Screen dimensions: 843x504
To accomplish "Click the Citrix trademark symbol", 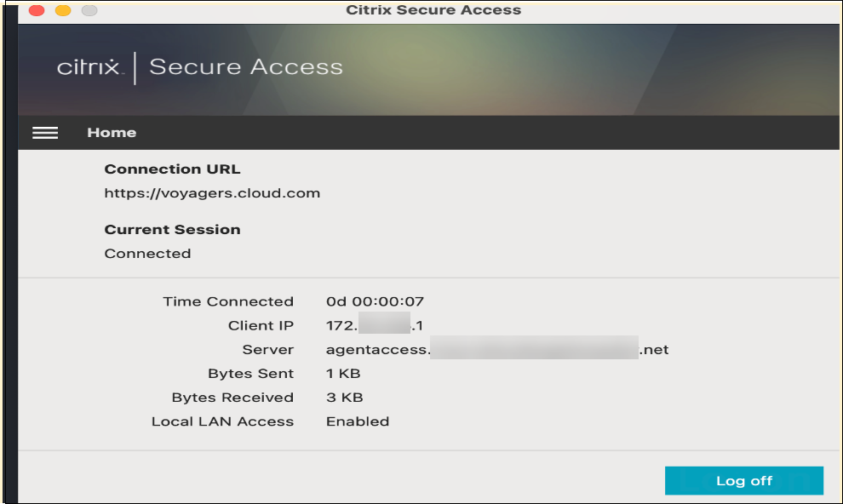I will [x=125, y=74].
